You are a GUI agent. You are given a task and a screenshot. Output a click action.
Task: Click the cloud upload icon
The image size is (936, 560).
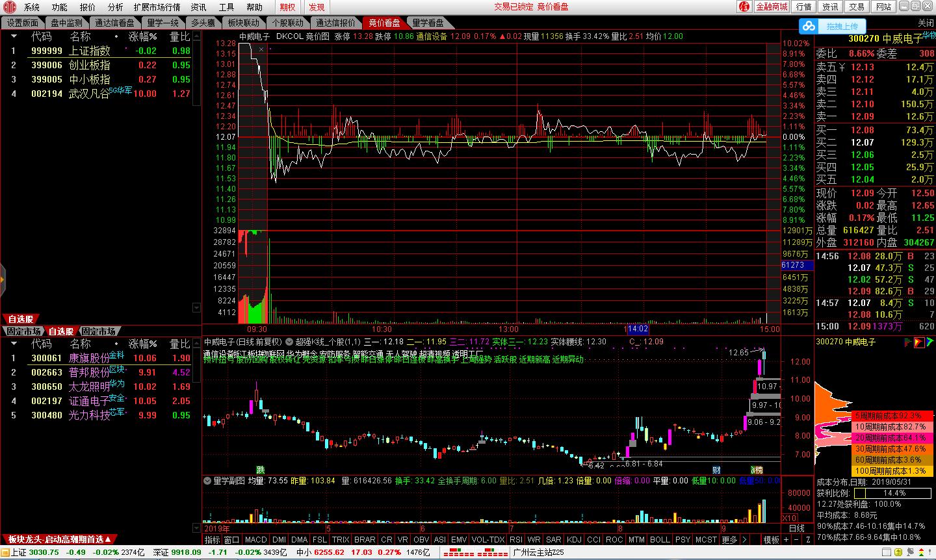click(x=809, y=27)
